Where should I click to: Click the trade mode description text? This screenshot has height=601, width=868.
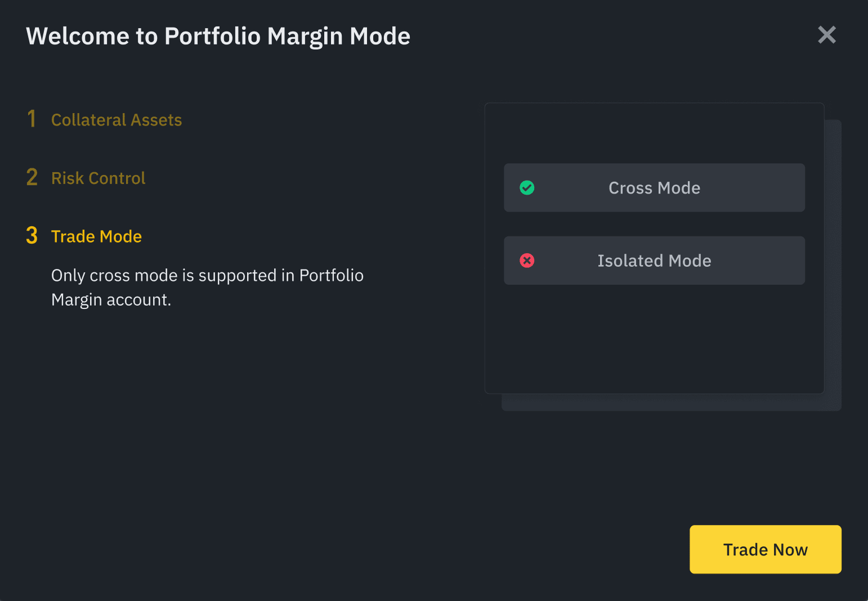[207, 287]
